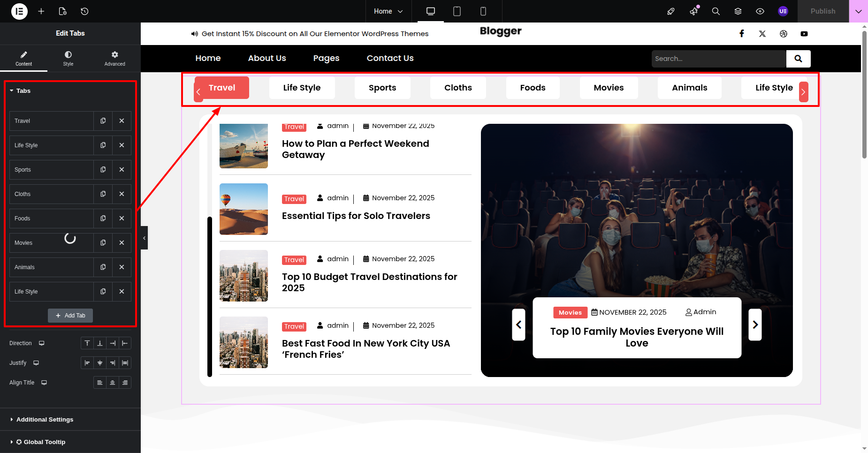Open the finder search icon in top bar
Screen dimensions: 868x453
click(716, 11)
